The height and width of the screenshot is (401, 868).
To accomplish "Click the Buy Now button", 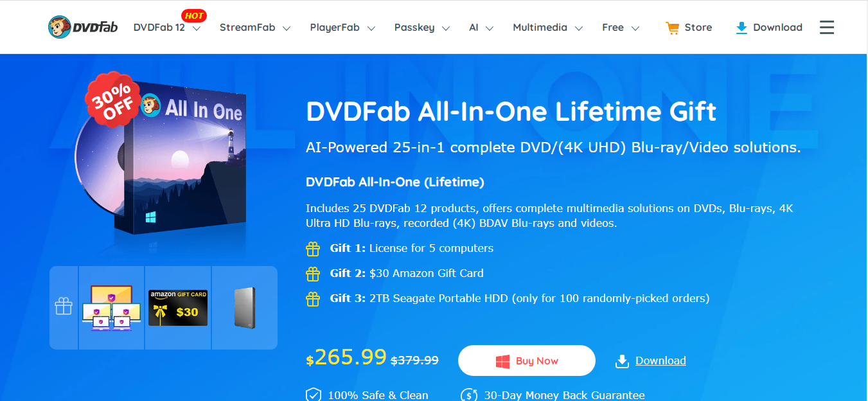I will [527, 361].
